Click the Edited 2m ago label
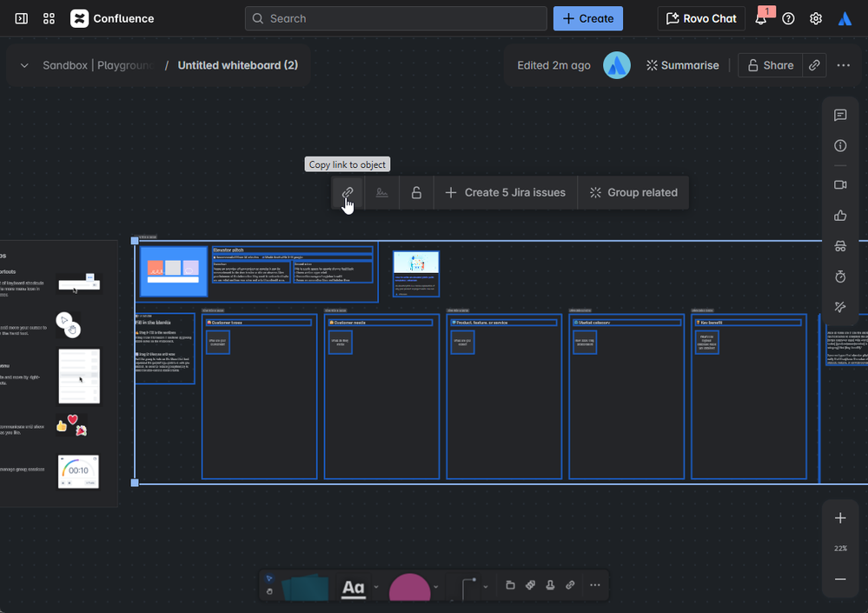 (x=553, y=65)
